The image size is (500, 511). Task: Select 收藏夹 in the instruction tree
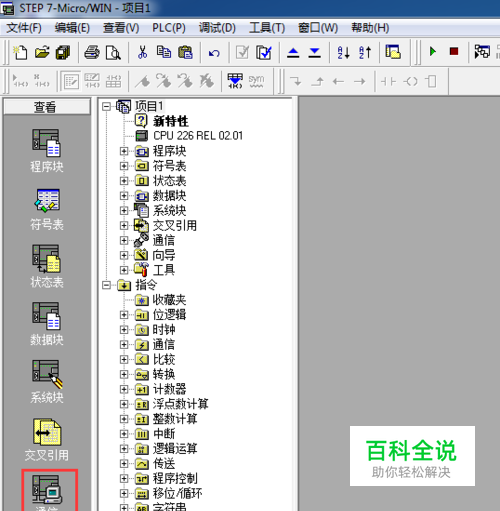point(169,300)
